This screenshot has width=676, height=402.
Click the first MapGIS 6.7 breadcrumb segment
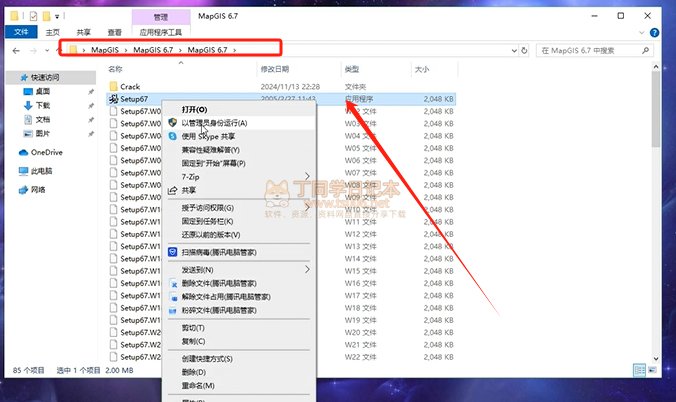pos(153,50)
